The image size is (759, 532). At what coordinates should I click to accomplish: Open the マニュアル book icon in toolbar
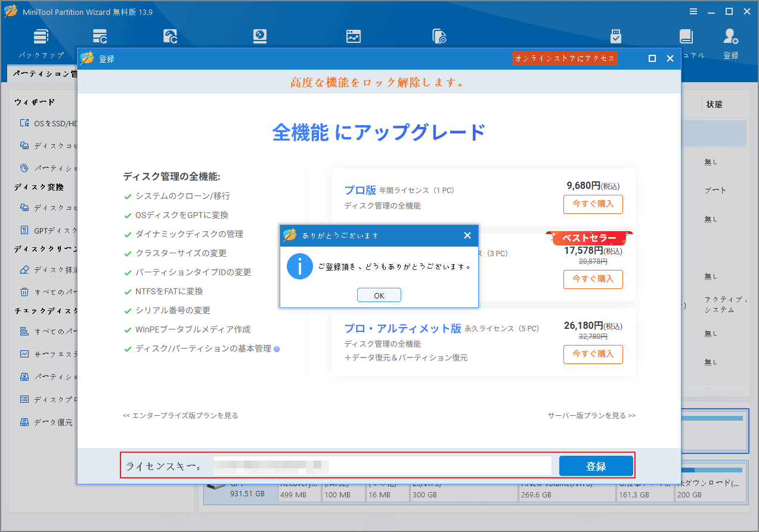point(686,37)
